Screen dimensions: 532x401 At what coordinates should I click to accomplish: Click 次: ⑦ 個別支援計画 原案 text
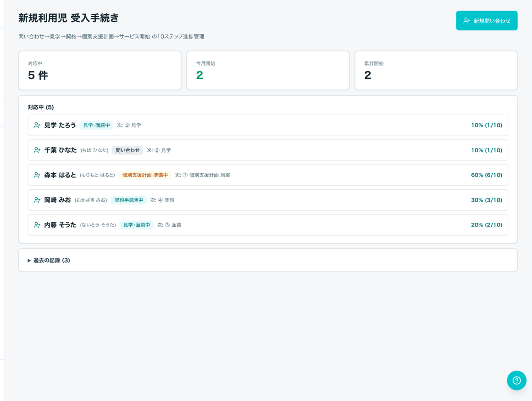pyautogui.click(x=203, y=175)
